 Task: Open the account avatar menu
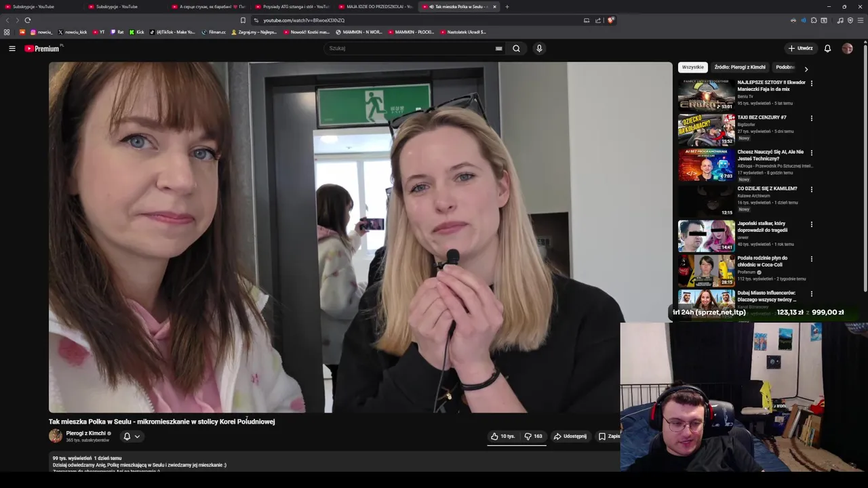(x=847, y=48)
